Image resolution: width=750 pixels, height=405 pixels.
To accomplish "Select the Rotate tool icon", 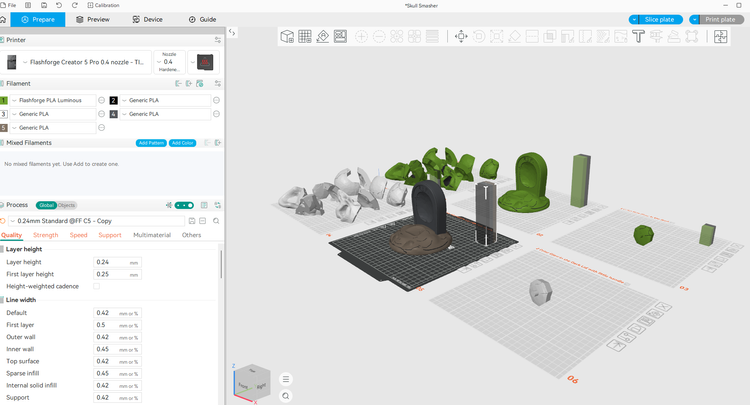I will coord(479,36).
